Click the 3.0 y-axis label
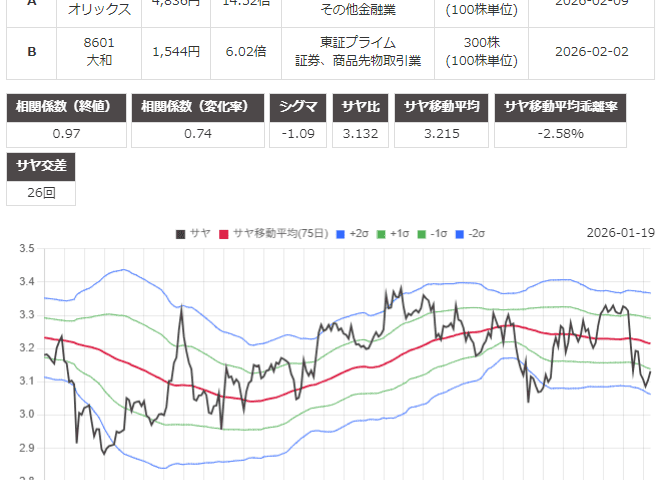This screenshot has height=480, width=660. pos(27,415)
